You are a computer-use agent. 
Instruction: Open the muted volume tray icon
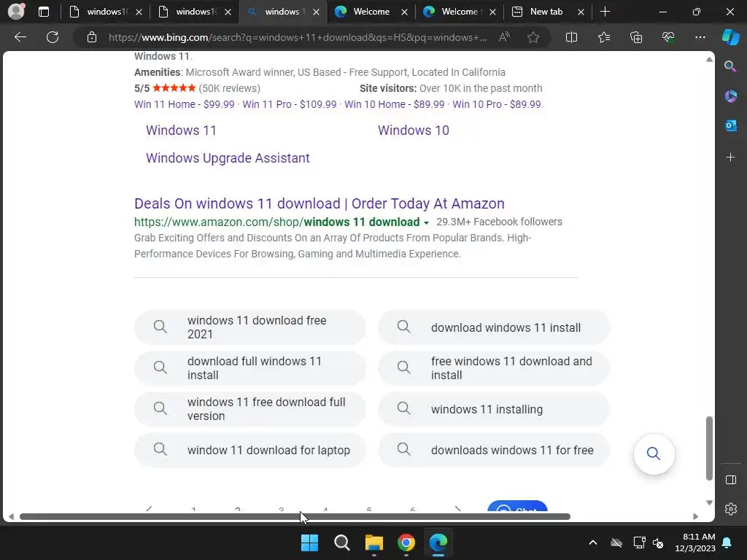[x=658, y=542]
